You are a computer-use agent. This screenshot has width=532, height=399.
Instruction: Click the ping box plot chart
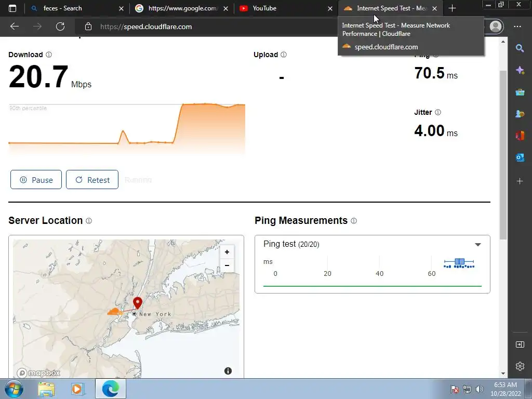pos(459,263)
